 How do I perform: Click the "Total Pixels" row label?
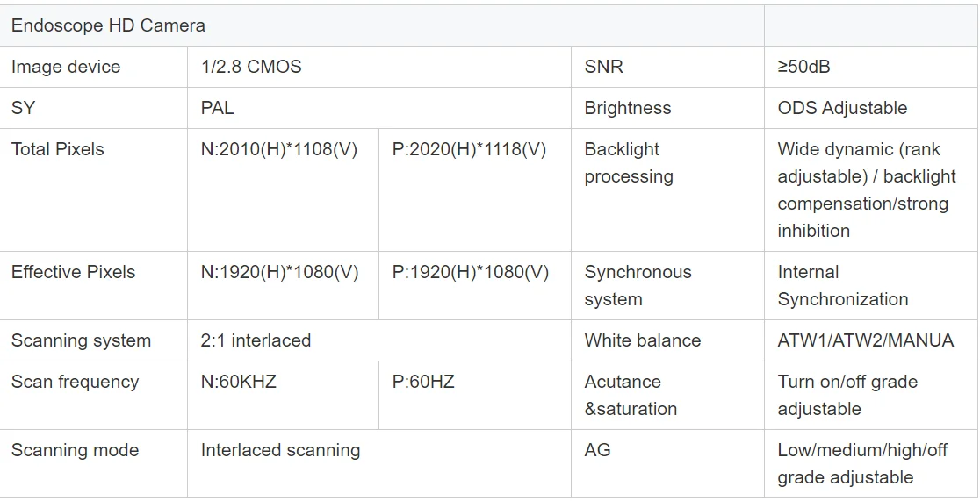click(57, 149)
